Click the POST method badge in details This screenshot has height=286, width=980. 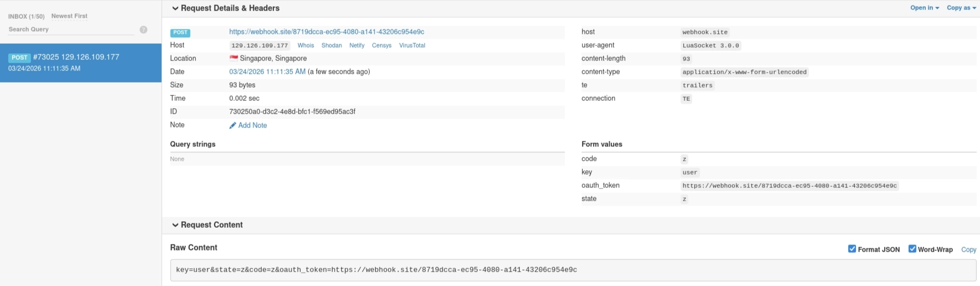[x=180, y=32]
